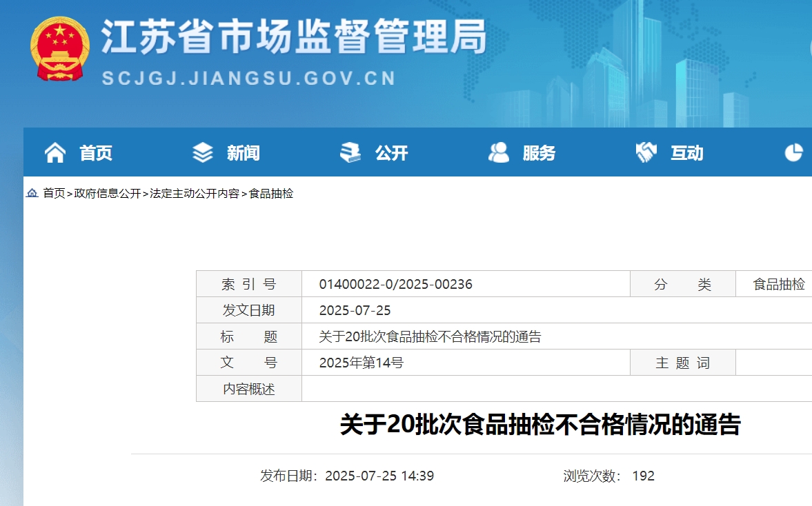Click the 首页 breadcrumb link
812x506 pixels.
[54, 194]
